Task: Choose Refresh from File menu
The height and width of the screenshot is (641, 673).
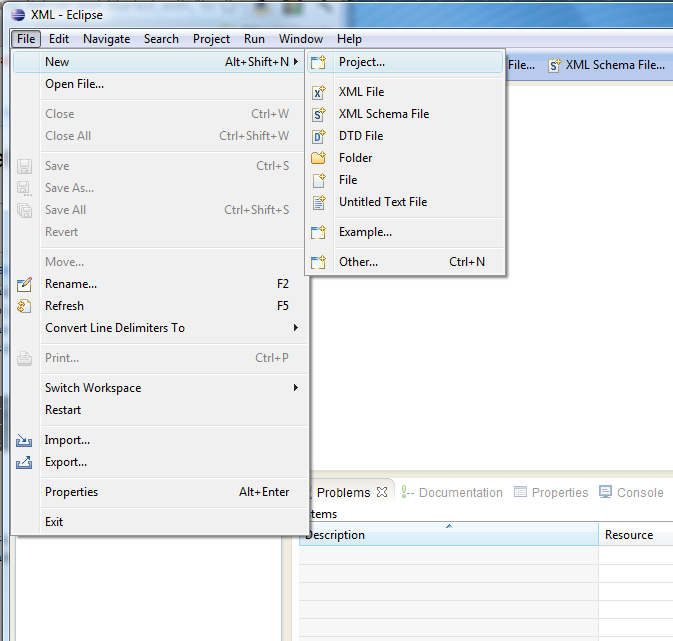Action: pyautogui.click(x=160, y=306)
